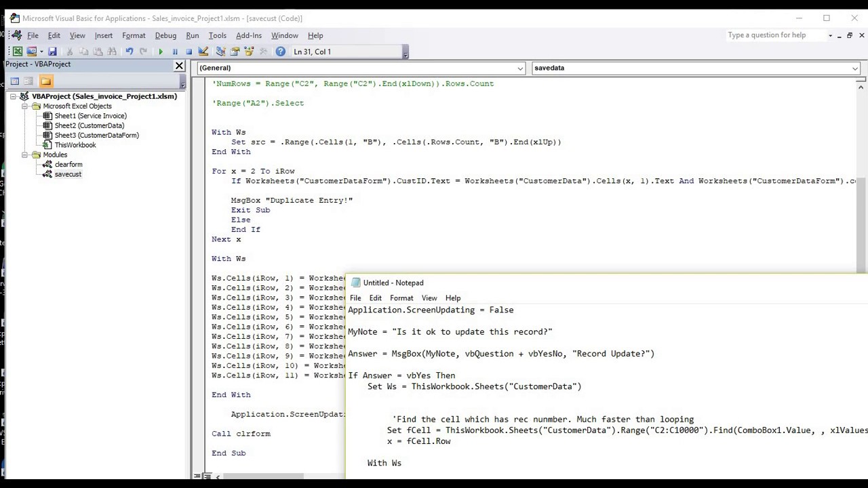Click the Undo arrow icon
This screenshot has height=488, width=868.
[129, 52]
